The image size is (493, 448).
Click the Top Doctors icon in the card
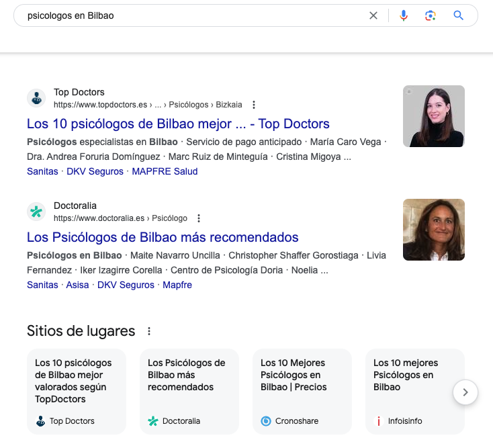tap(40, 421)
